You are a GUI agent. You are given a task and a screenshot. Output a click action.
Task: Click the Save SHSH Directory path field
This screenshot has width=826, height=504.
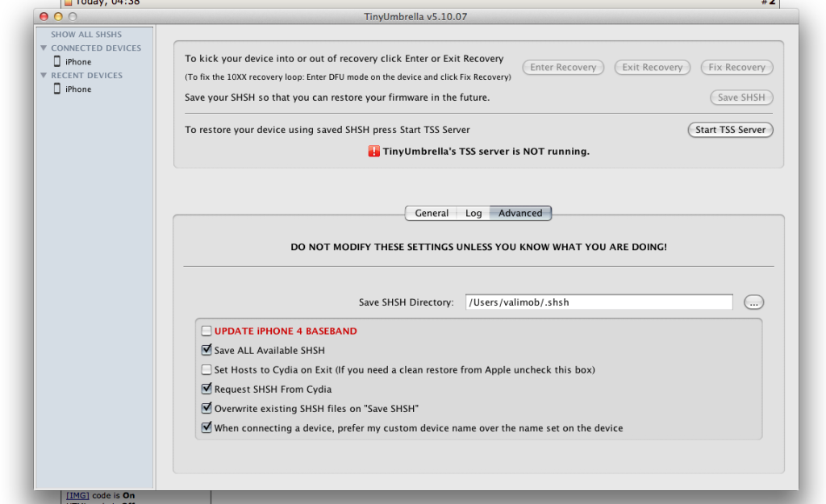(x=599, y=302)
